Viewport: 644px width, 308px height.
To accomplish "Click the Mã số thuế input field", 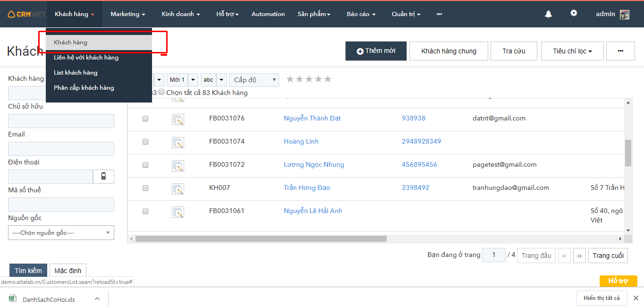I will coord(61,205).
